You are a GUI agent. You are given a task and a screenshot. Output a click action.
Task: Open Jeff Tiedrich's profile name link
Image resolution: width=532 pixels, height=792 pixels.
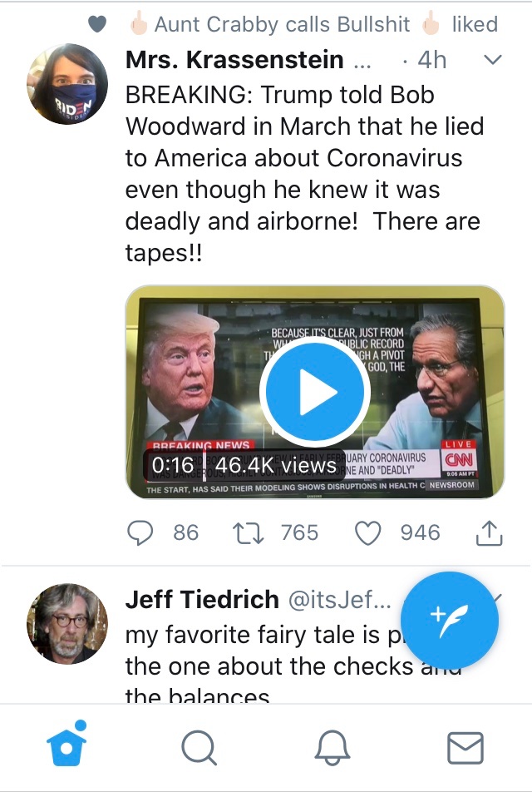pyautogui.click(x=202, y=599)
